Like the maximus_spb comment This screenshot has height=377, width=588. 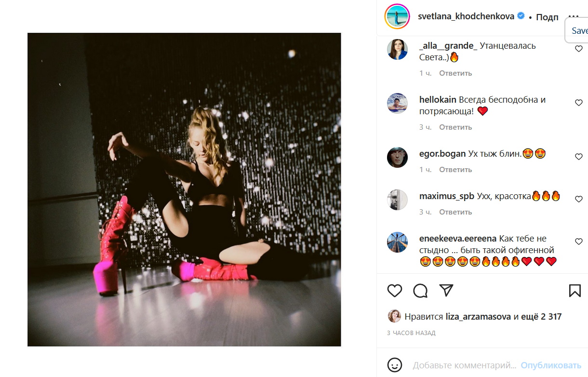579,199
